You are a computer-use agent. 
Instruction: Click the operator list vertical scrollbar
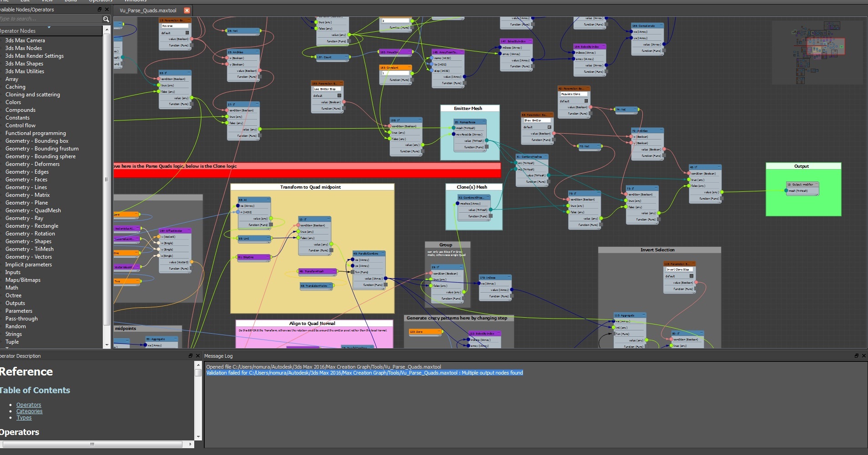pos(107,180)
